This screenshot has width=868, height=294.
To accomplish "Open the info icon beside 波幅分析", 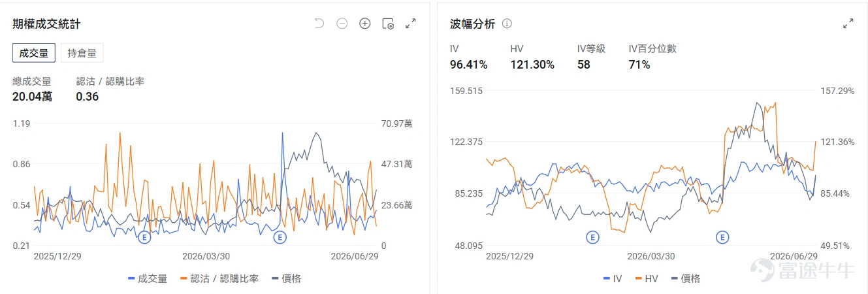I will [x=507, y=24].
